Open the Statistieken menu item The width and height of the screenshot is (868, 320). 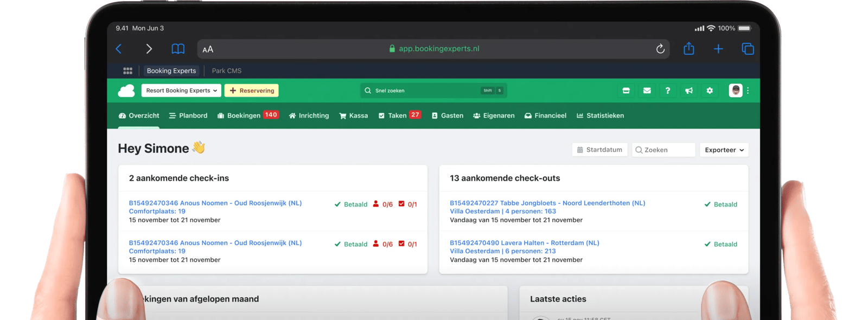click(600, 116)
